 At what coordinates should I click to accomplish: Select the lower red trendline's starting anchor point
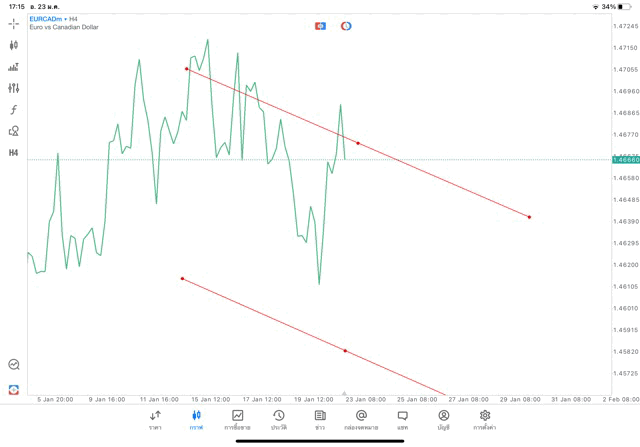pos(182,279)
